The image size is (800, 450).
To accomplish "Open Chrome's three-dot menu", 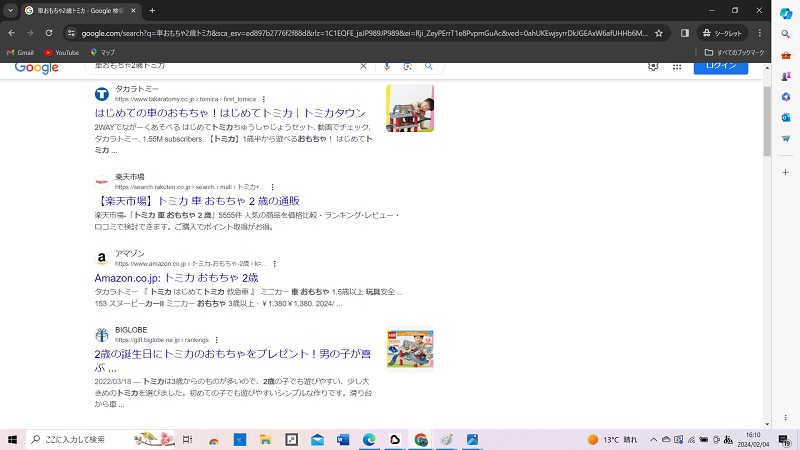I will (760, 33).
